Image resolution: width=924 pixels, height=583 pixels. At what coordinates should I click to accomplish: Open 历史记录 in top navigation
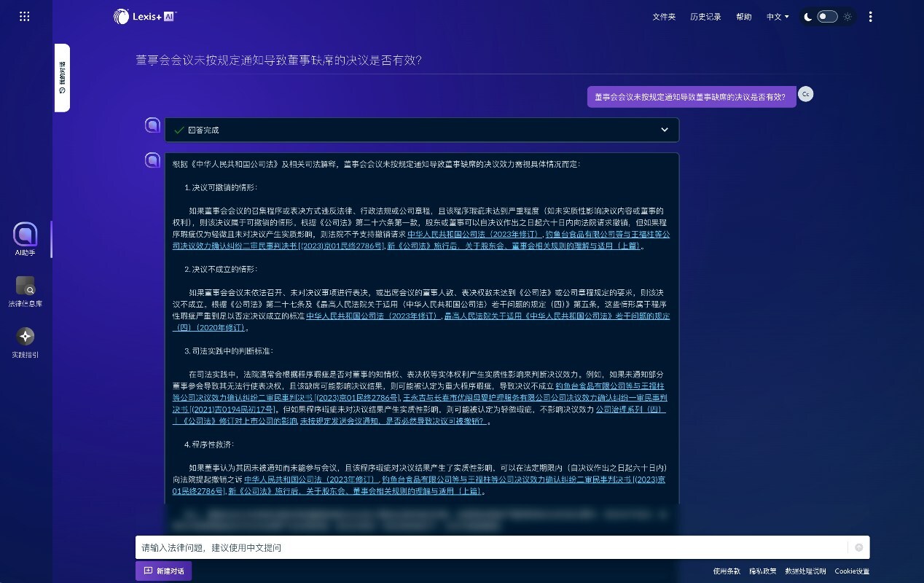[705, 16]
